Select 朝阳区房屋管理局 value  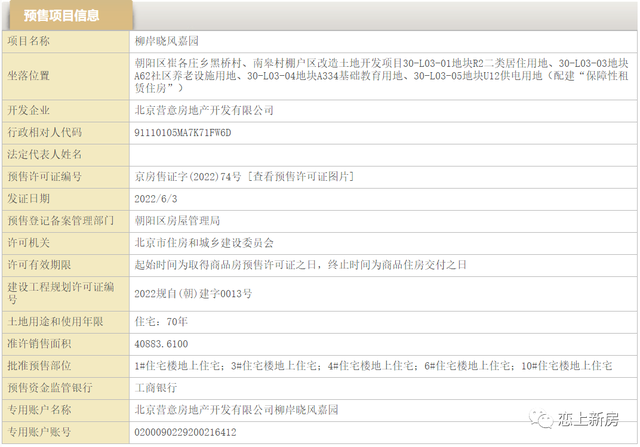pos(177,220)
